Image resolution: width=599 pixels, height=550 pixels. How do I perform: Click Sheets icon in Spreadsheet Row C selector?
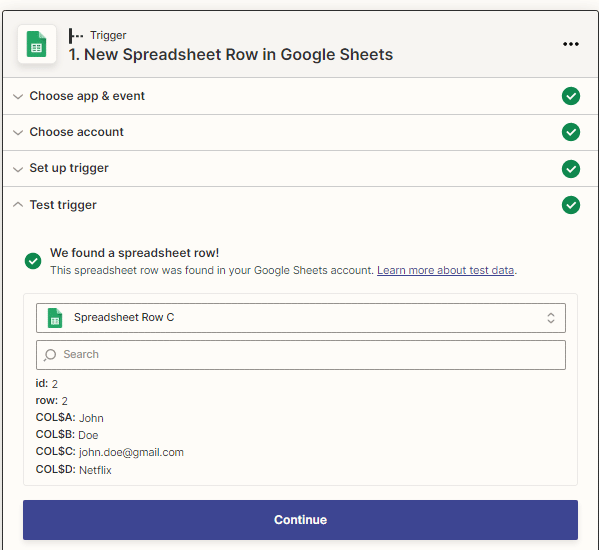tap(55, 318)
